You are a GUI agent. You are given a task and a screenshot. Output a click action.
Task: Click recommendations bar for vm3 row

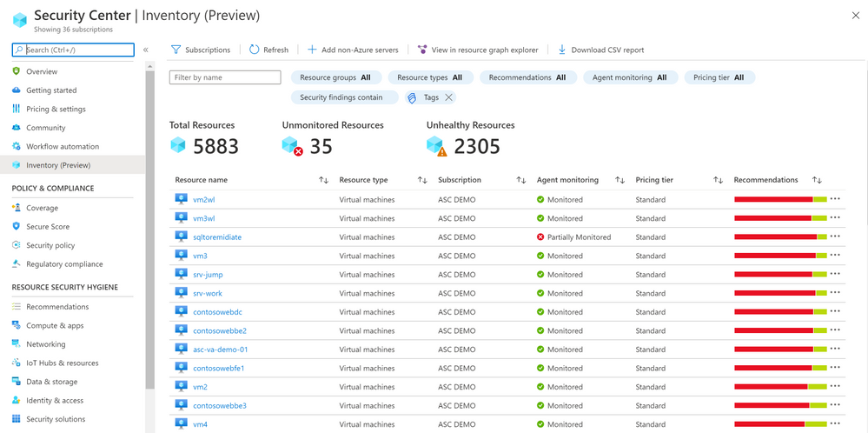point(780,256)
